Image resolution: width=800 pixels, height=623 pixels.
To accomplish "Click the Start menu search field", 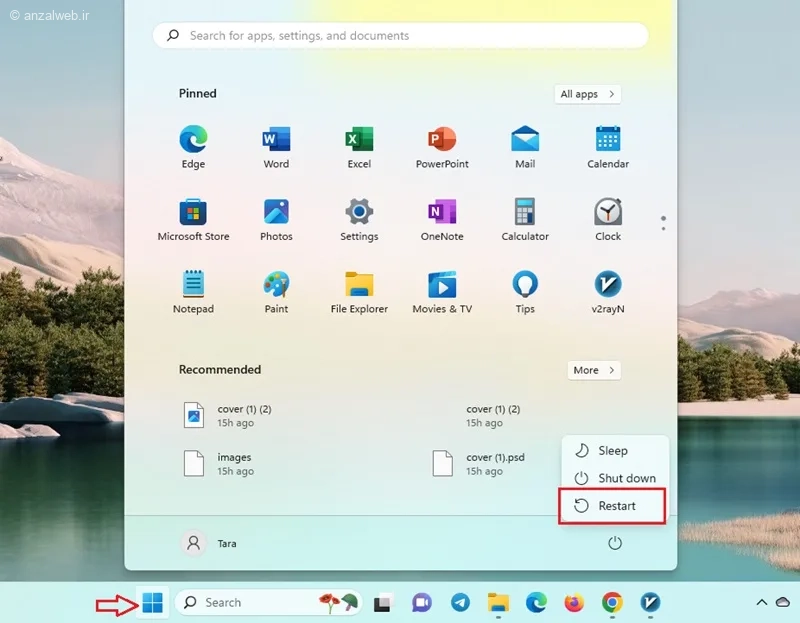I will coord(400,35).
